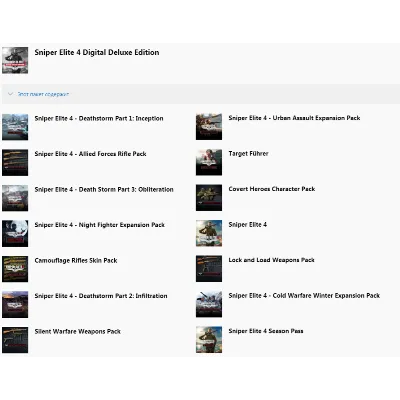The width and height of the screenshot is (400, 400).
Task: Open Sniper Elite 4 Digital Deluxe Edition thumbnail
Action: coord(15,60)
